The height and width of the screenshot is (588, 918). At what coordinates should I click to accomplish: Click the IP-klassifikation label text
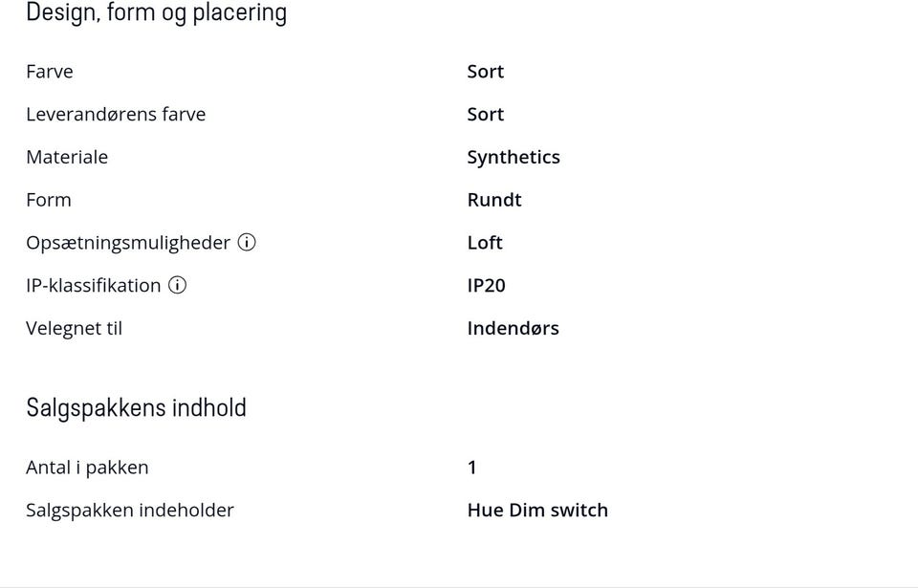coord(94,285)
